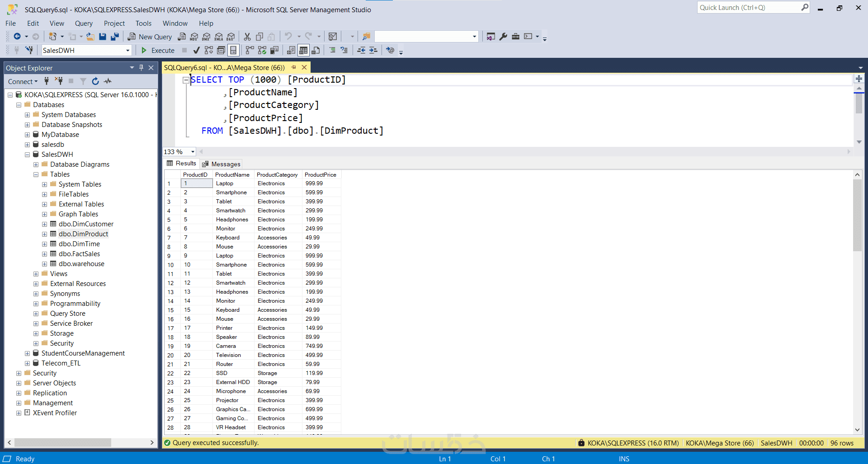868x464 pixels.
Task: Expand the StudentCourseManagement database node
Action: click(27, 353)
